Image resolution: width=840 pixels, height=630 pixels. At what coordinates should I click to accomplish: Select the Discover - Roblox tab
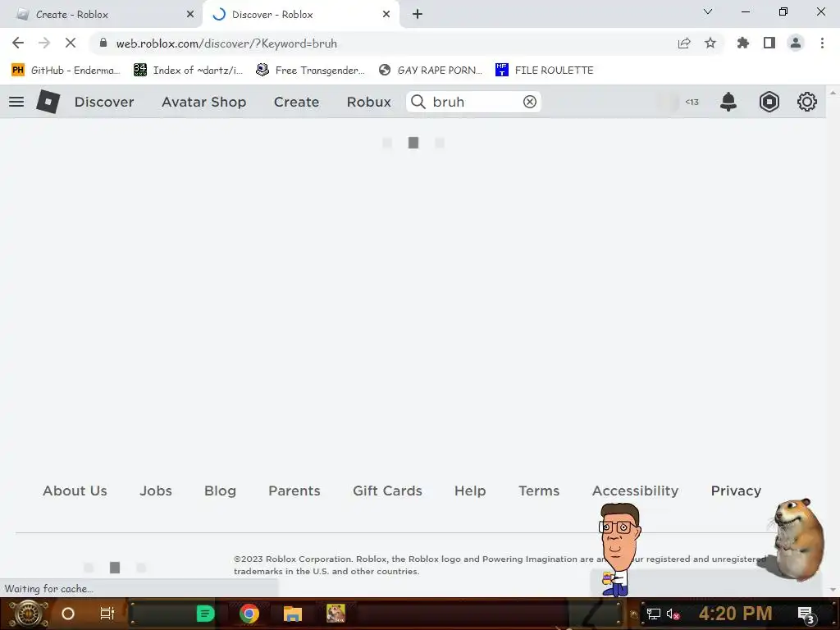pyautogui.click(x=300, y=15)
